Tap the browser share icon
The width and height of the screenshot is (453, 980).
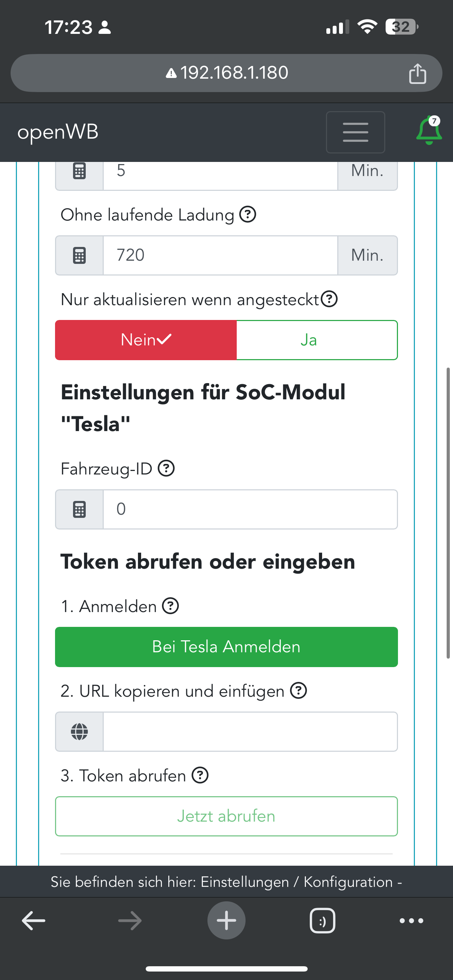pyautogui.click(x=417, y=73)
